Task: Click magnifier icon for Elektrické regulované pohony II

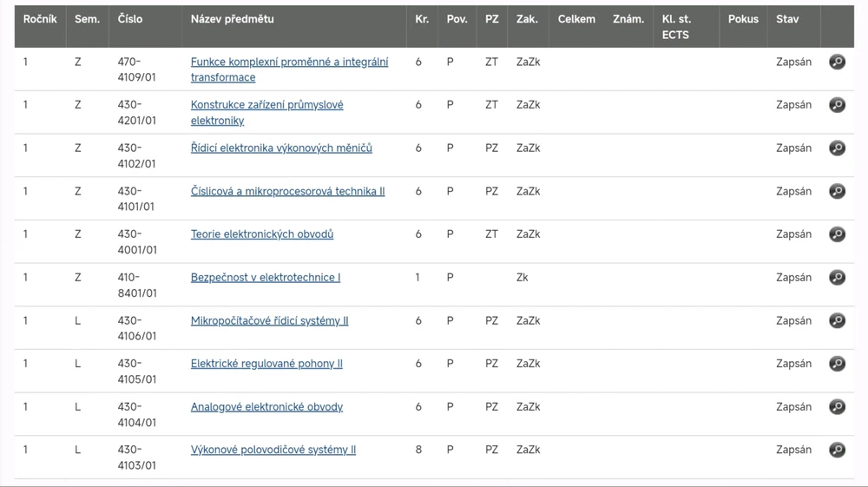Action: point(837,364)
